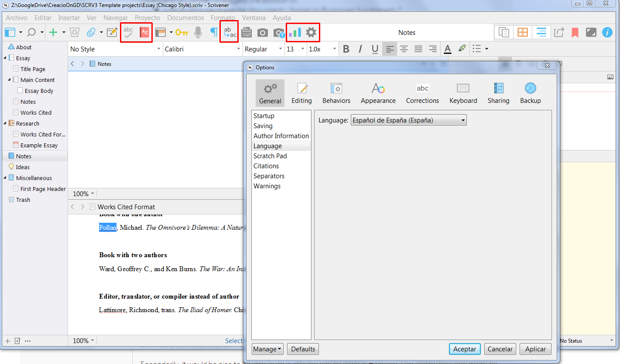Set right text alignment
The height and width of the screenshot is (364, 620).
(x=433, y=49)
